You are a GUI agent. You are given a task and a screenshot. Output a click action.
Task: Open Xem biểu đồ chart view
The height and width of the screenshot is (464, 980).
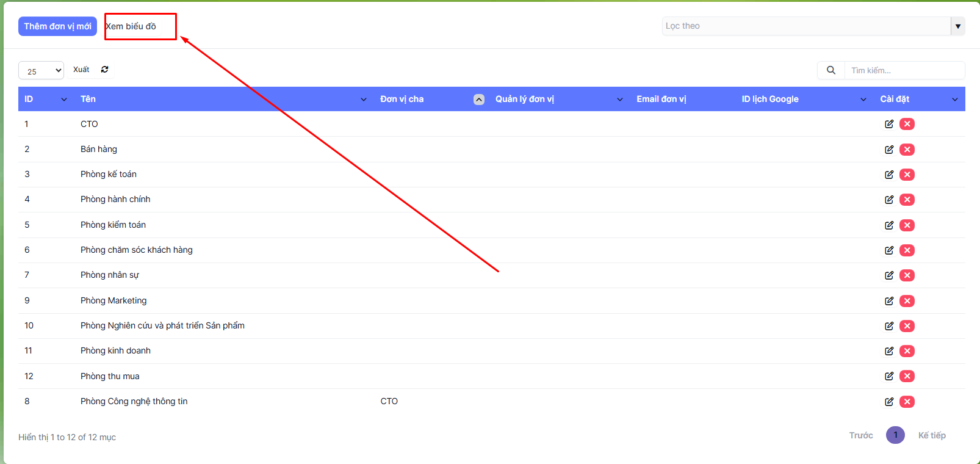(x=131, y=26)
